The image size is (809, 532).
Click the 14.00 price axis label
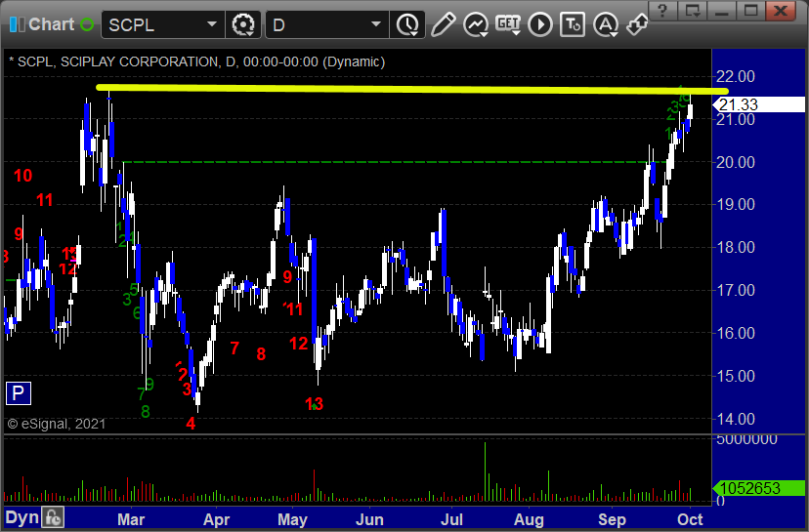coord(735,419)
